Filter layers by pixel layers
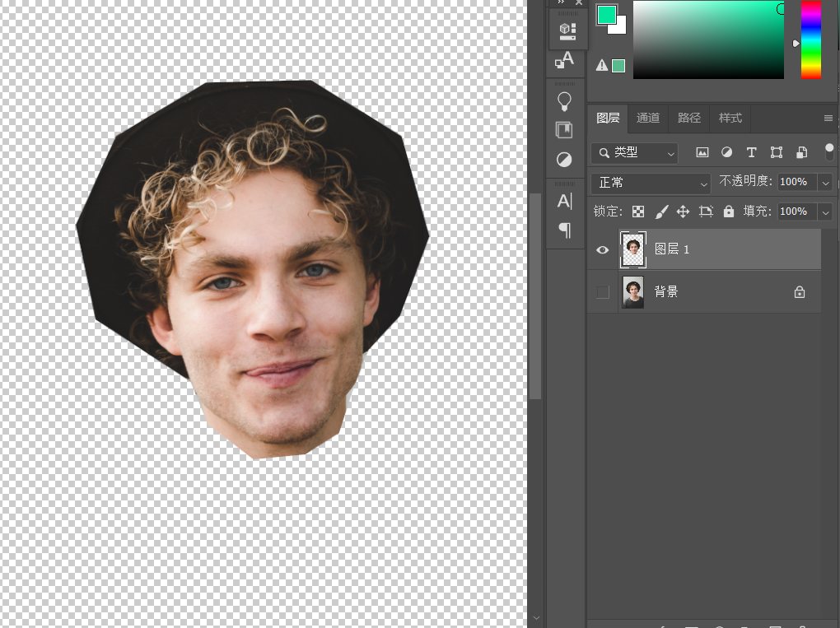The height and width of the screenshot is (628, 840). click(702, 152)
